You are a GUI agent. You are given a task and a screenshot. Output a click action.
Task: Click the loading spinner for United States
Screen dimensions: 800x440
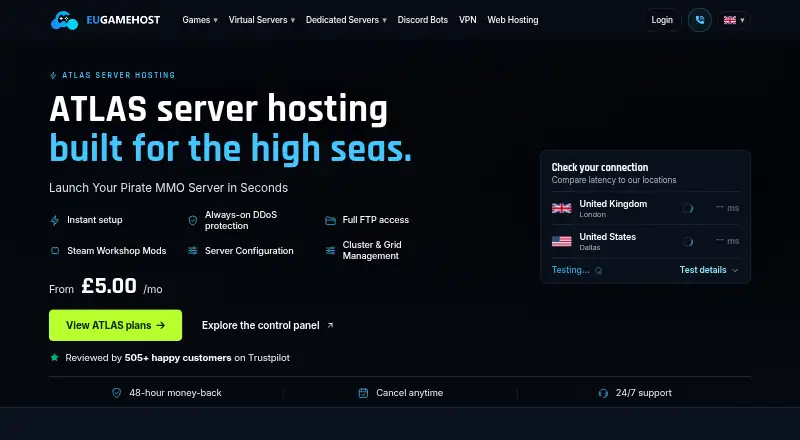click(688, 241)
